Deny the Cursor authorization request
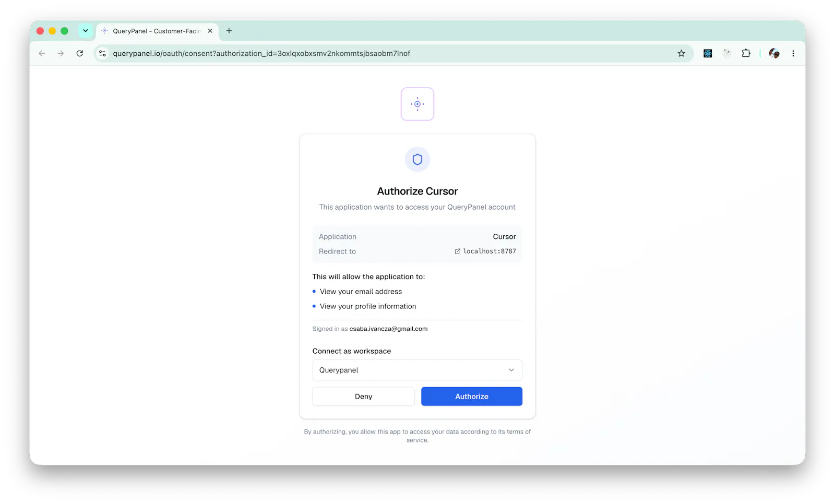 click(x=363, y=397)
